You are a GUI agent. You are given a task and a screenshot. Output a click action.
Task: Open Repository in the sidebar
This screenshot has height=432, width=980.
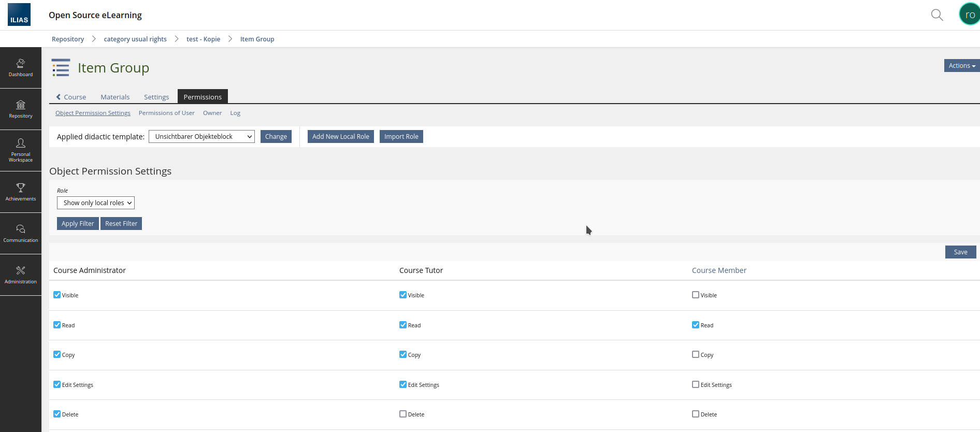tap(21, 109)
